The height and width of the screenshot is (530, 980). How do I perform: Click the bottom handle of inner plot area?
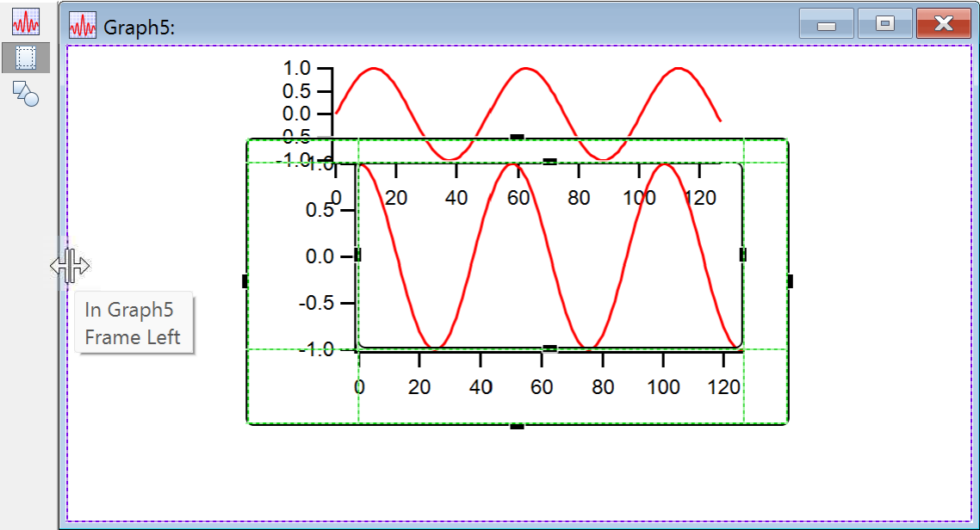(x=550, y=348)
